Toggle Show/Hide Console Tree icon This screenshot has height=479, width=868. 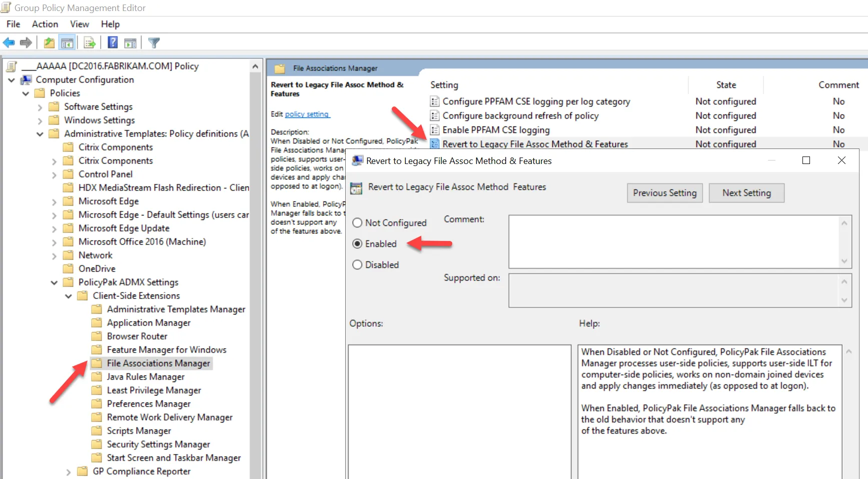(67, 43)
